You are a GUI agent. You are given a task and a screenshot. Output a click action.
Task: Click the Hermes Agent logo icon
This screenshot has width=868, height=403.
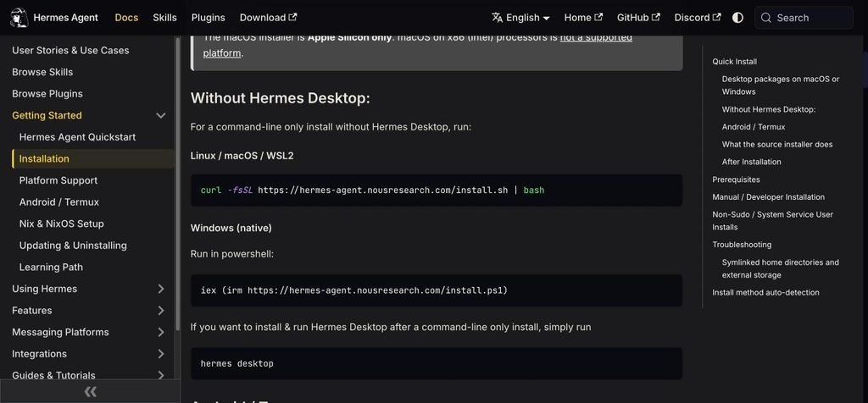tap(19, 18)
